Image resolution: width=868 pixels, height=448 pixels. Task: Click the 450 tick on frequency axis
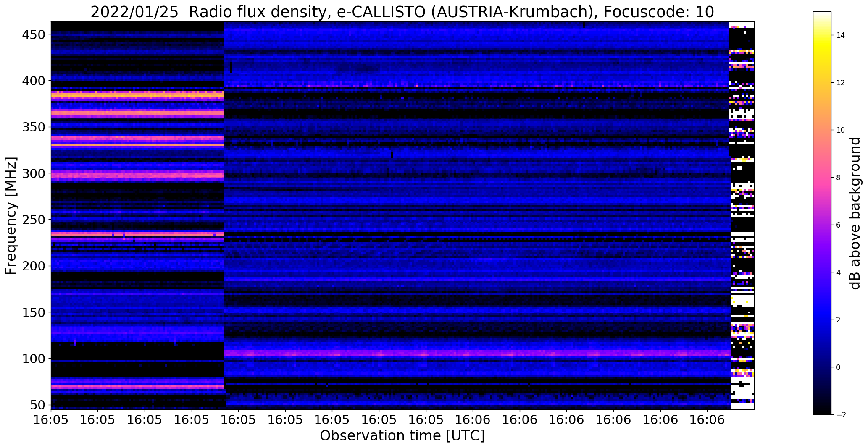(33, 34)
